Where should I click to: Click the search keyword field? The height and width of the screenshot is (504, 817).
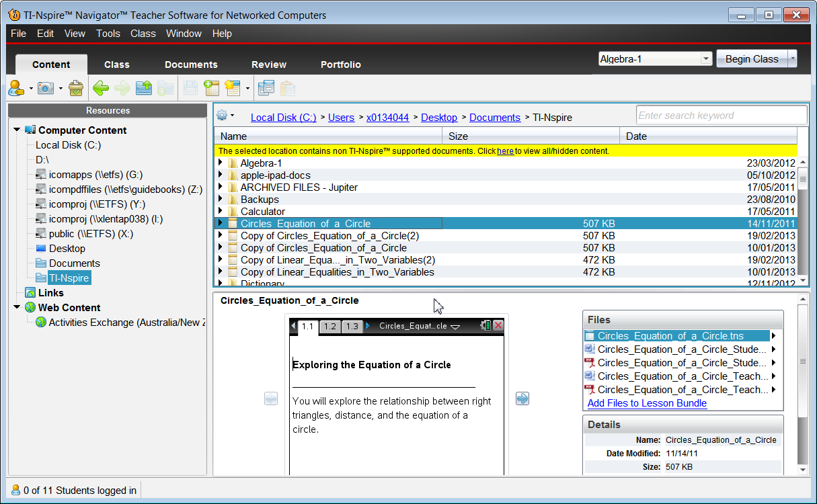tap(721, 116)
